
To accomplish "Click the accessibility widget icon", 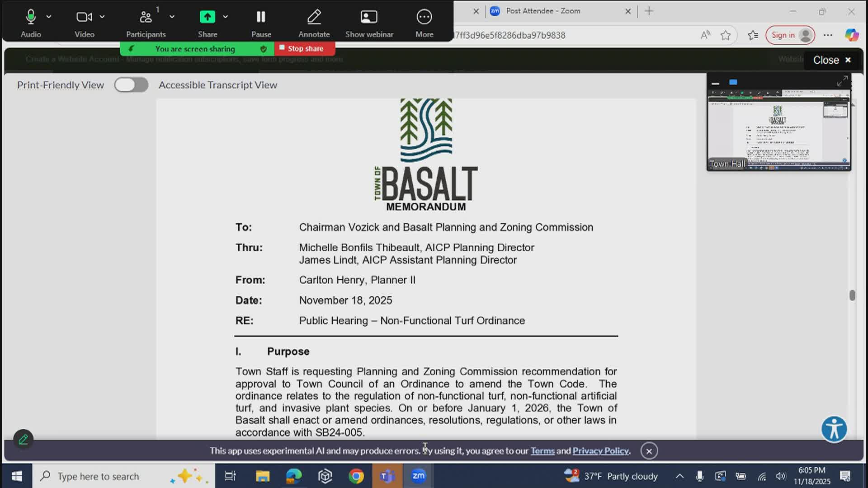I will (x=834, y=429).
